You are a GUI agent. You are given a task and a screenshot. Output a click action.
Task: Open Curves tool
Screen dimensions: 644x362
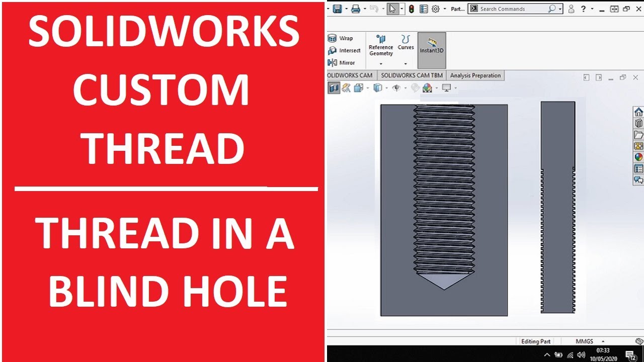click(406, 42)
